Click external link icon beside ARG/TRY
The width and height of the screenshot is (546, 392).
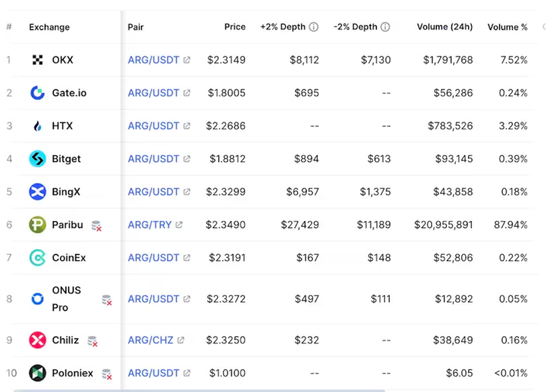[x=179, y=225]
